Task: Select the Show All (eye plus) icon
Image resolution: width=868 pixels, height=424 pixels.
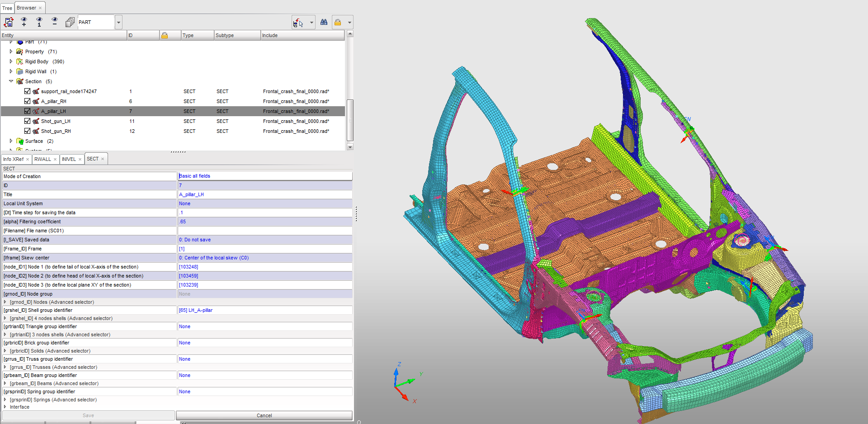Action: coord(24,22)
